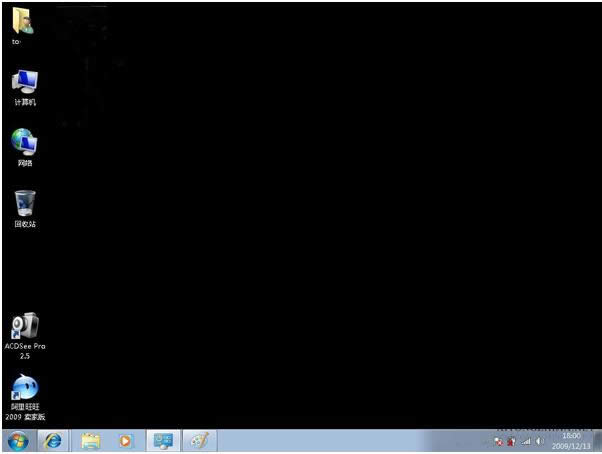Expand the hidden tray icons arrow
This screenshot has width=602, height=454.
point(486,441)
